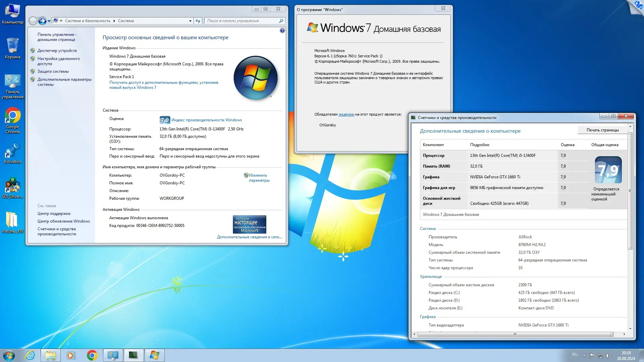Click the Windows Media Player taskbar icon

click(x=71, y=355)
